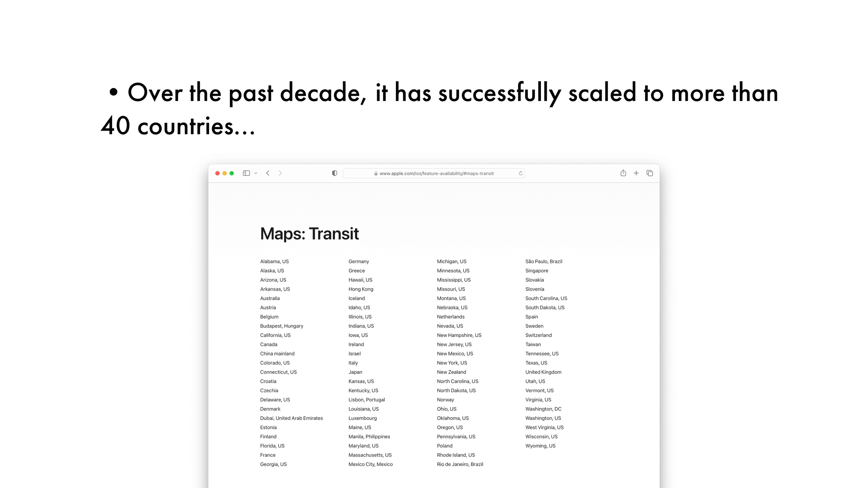Select 'Canada' entry

(268, 344)
